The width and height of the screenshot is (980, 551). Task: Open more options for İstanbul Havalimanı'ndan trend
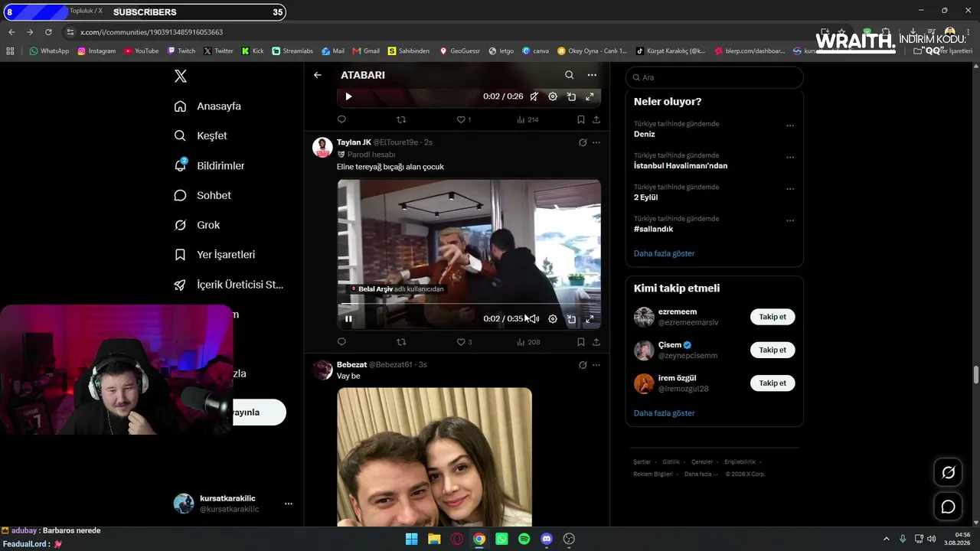790,157
